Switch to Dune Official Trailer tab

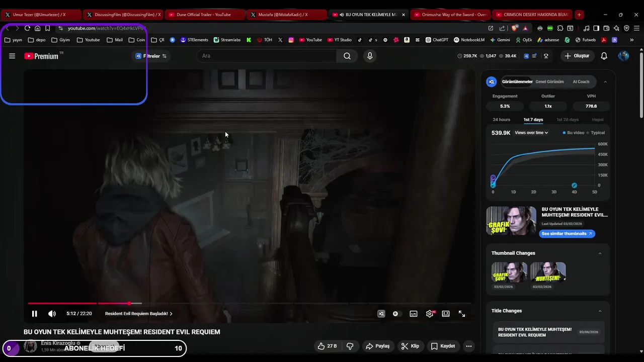point(205,15)
